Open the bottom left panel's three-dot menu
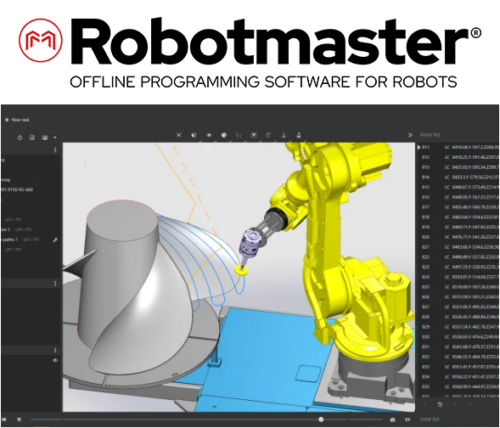The image size is (500, 428). click(55, 350)
